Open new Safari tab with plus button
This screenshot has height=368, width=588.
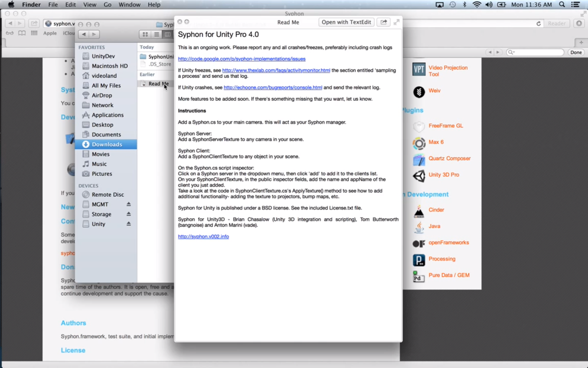(581, 42)
